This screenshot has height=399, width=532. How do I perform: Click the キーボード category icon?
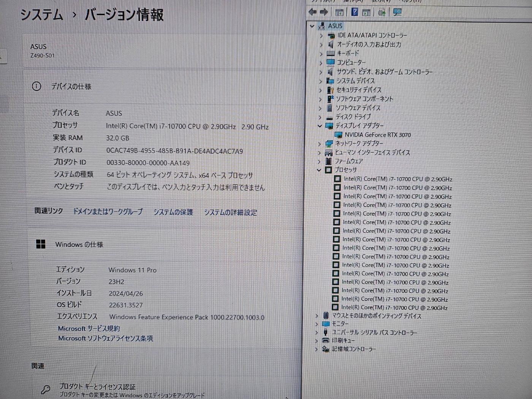(x=331, y=54)
